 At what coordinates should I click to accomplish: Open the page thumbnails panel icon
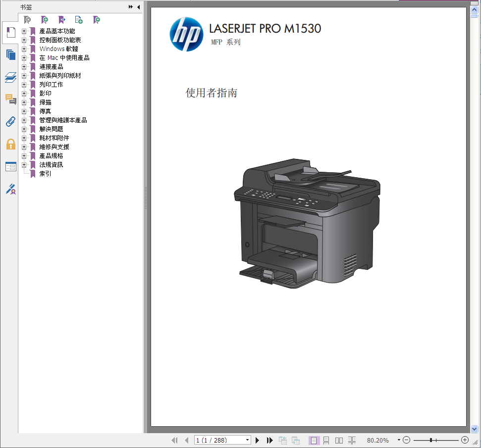click(x=11, y=55)
